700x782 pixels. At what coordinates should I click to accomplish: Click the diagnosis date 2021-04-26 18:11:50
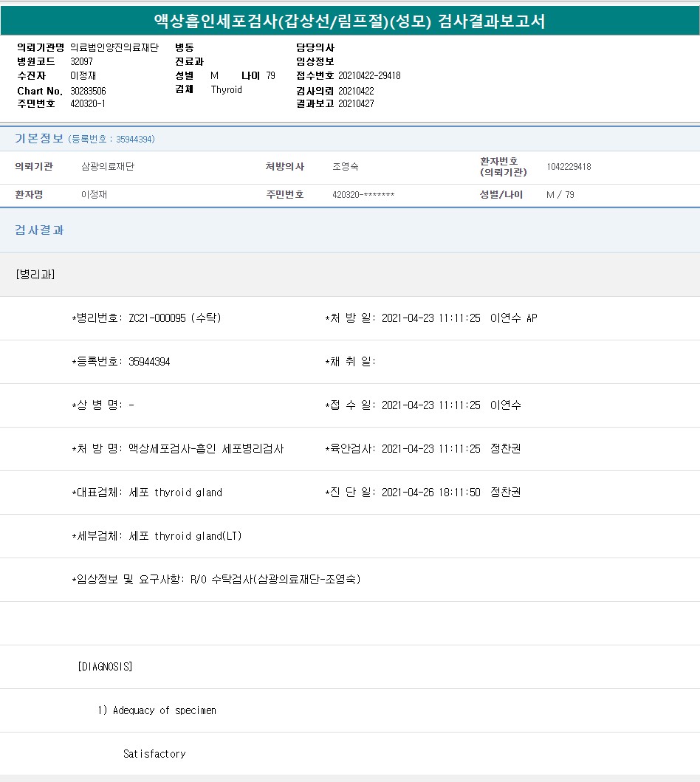430,493
